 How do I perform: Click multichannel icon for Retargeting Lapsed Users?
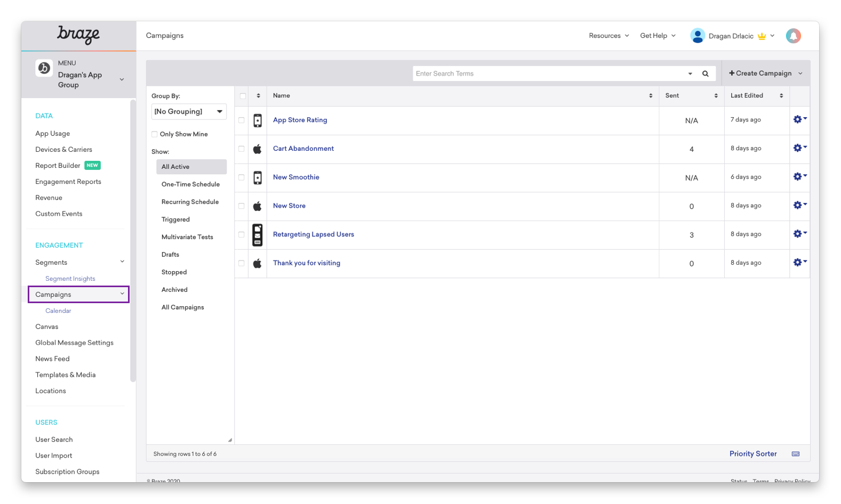pyautogui.click(x=258, y=235)
